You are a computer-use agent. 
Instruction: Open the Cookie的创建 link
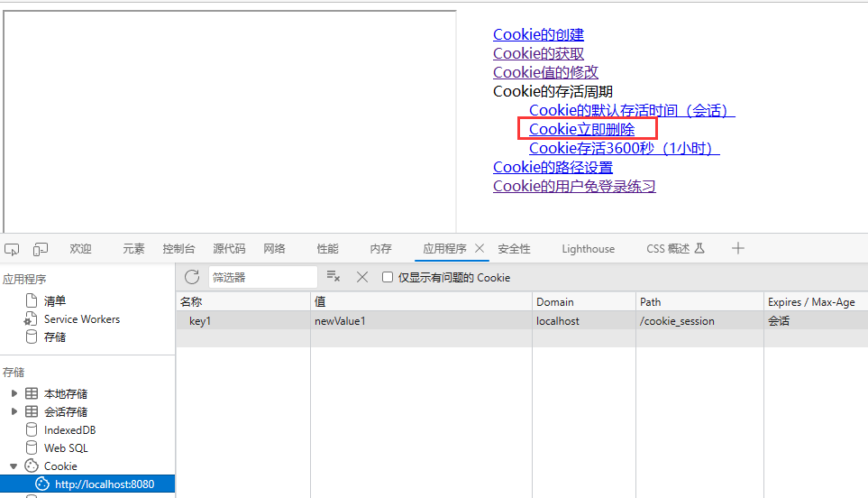click(538, 34)
